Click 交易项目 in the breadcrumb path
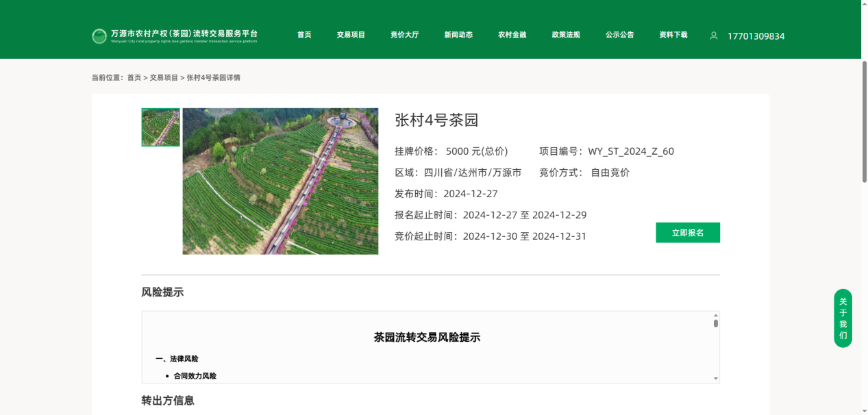The width and height of the screenshot is (868, 415). click(x=164, y=78)
